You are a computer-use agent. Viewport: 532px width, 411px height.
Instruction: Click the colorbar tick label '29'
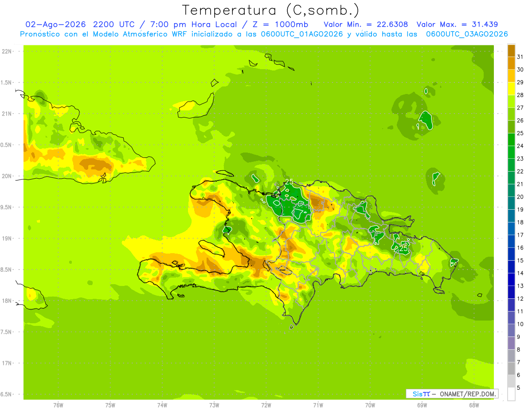521,82
